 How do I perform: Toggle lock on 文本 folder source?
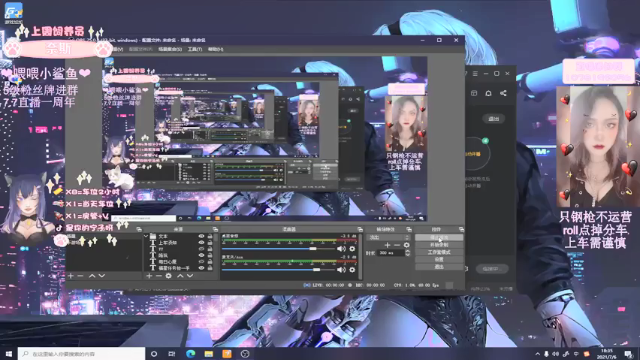coord(210,236)
